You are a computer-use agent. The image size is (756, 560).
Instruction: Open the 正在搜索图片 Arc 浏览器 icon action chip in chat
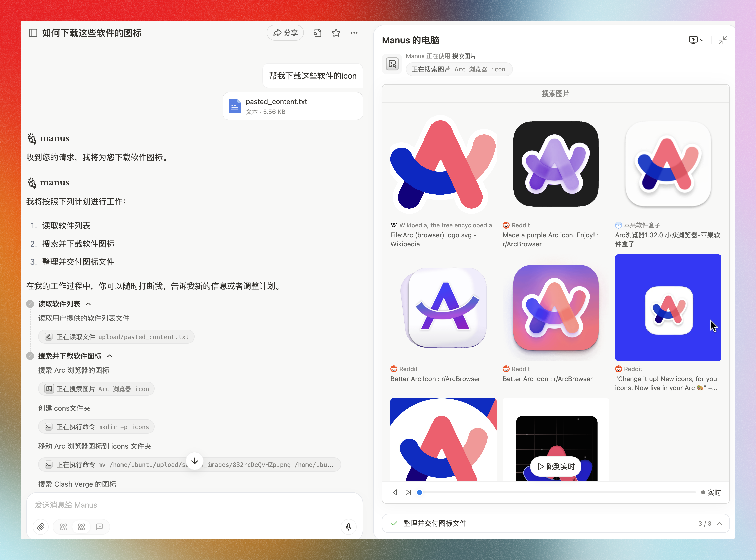[x=96, y=389]
